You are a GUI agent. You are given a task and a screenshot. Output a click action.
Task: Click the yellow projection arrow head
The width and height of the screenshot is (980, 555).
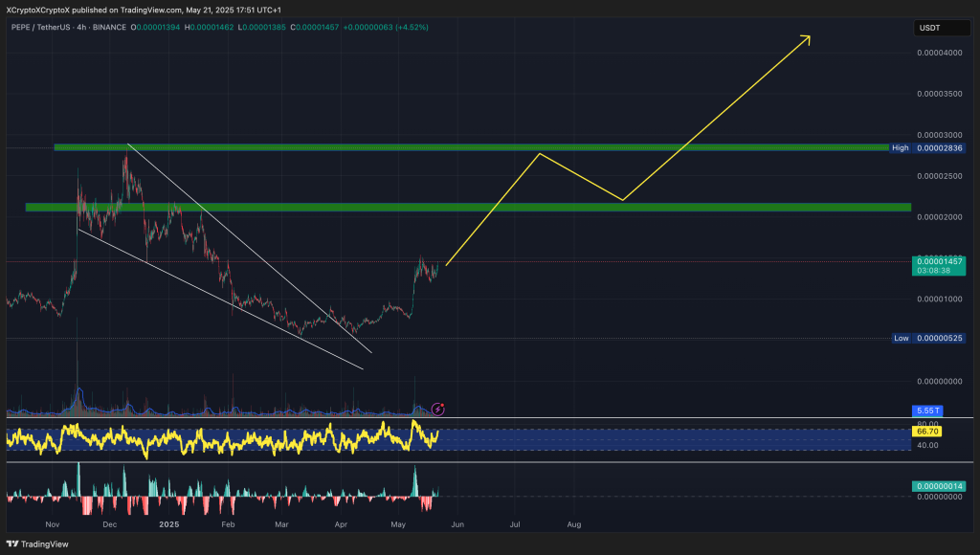807,38
